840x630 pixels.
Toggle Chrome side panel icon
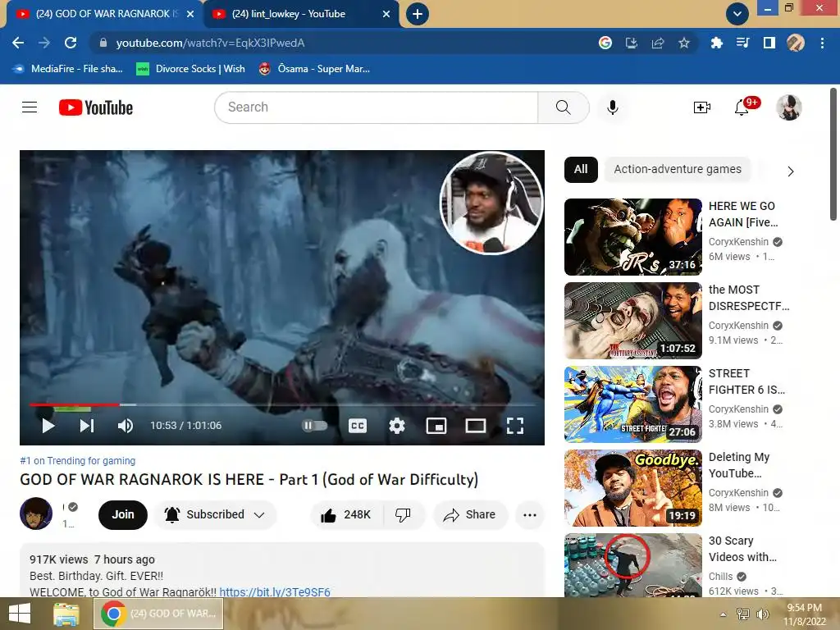769,43
